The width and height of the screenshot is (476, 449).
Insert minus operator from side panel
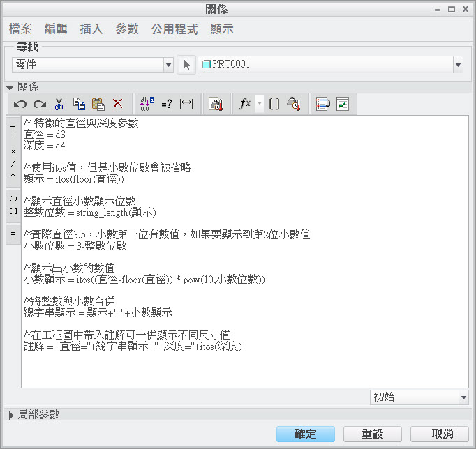pyautogui.click(x=13, y=139)
